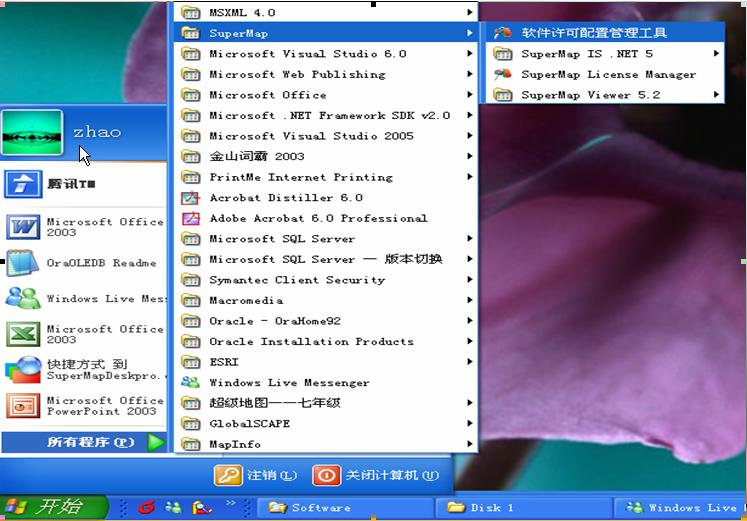The image size is (747, 521).
Task: Open Microsoft Visual Studio 2005 menu entry
Action: (x=326, y=136)
